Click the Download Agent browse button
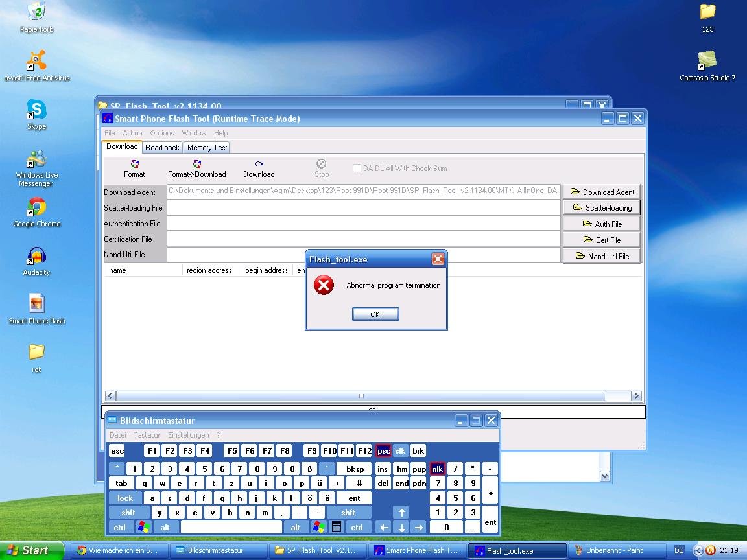The width and height of the screenshot is (747, 560). coord(601,192)
